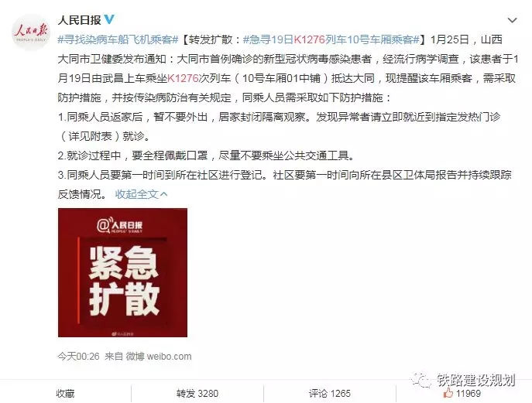Click the 今天00:26 post timestamp
This screenshot has width=532, height=403.
click(78, 357)
